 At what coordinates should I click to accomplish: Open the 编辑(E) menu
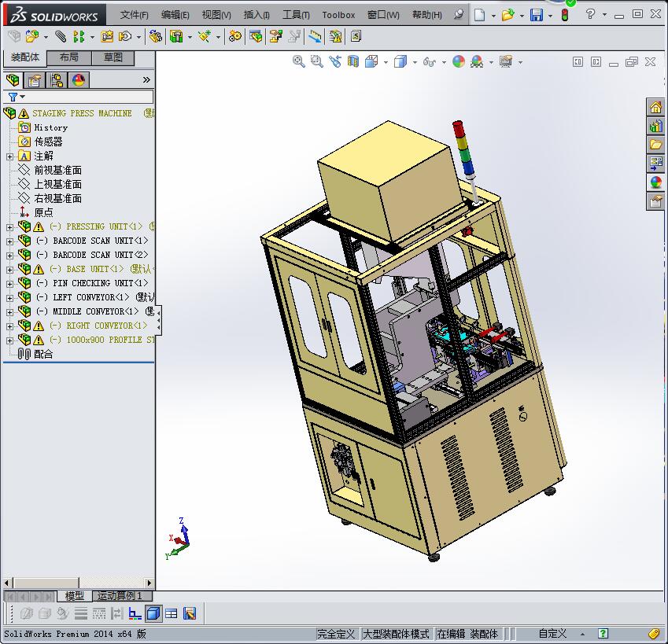coord(175,15)
